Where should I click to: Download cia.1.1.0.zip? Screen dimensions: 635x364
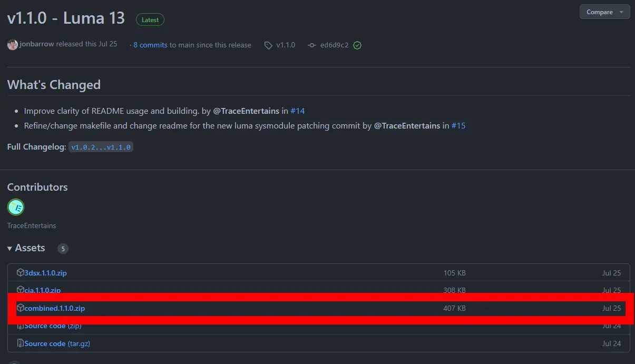pyautogui.click(x=42, y=290)
